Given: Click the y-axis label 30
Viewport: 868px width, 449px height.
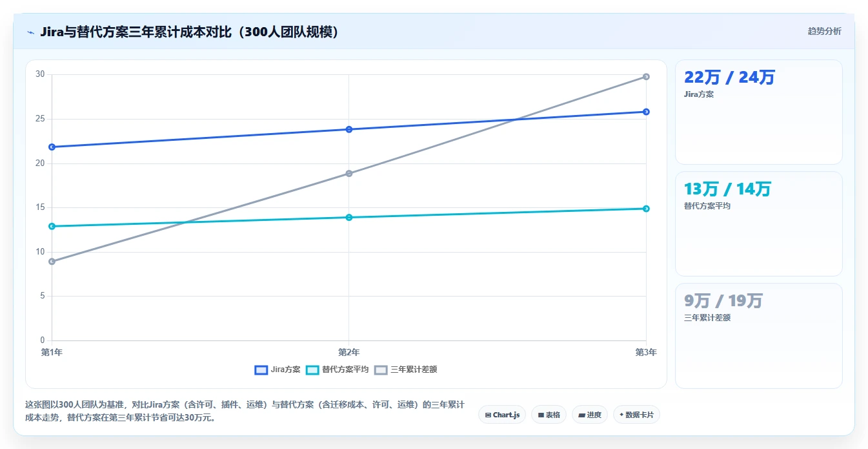Looking at the screenshot, I should (x=40, y=74).
